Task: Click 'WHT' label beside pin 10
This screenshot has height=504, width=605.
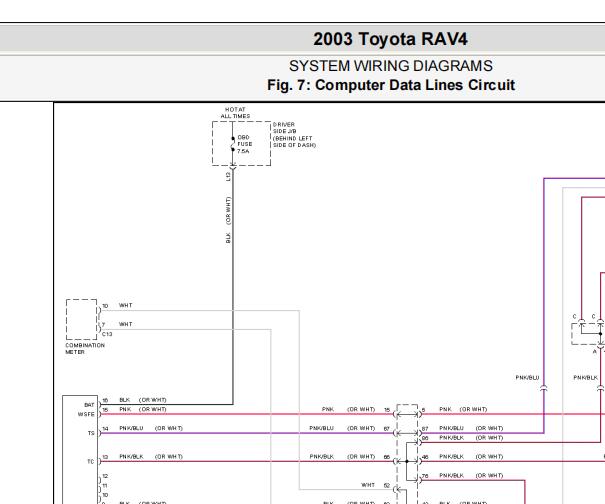Action: click(126, 305)
